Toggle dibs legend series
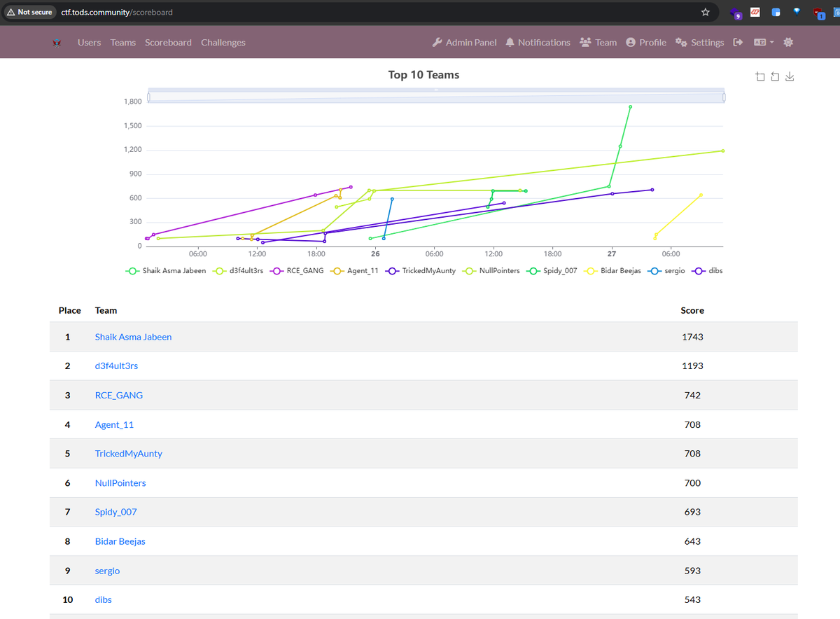 tap(707, 270)
